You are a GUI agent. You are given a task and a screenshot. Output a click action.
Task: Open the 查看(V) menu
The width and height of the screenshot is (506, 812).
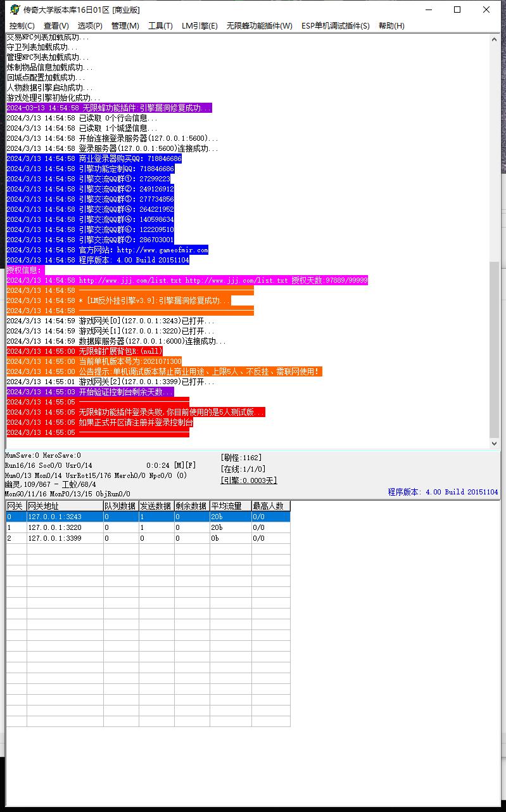click(x=56, y=26)
